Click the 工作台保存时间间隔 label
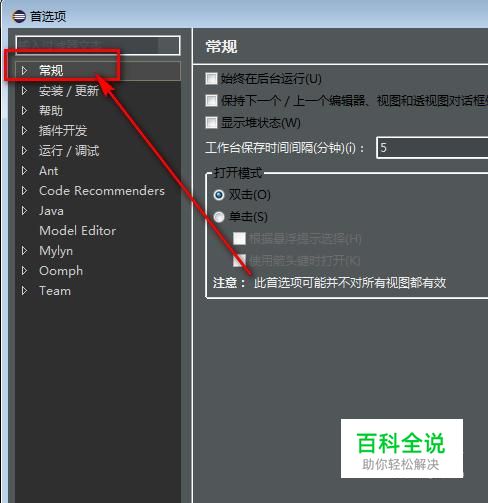The height and width of the screenshot is (503, 488). (285, 147)
